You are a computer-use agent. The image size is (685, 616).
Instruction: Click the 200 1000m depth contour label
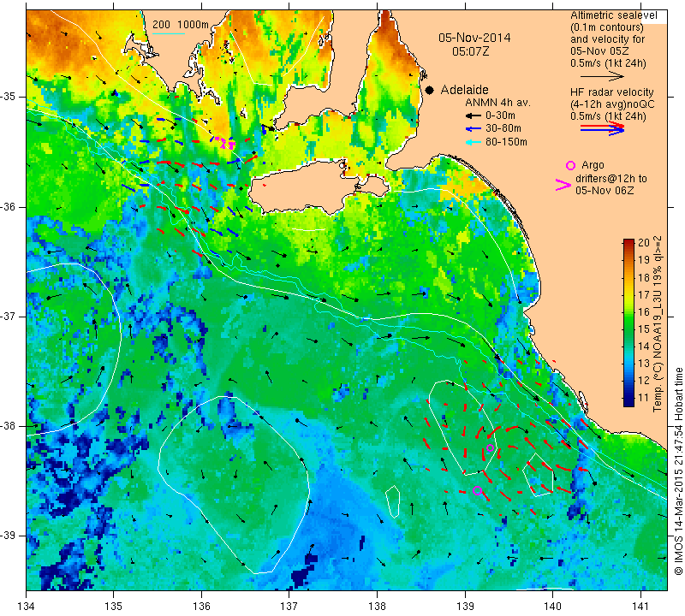pyautogui.click(x=181, y=25)
